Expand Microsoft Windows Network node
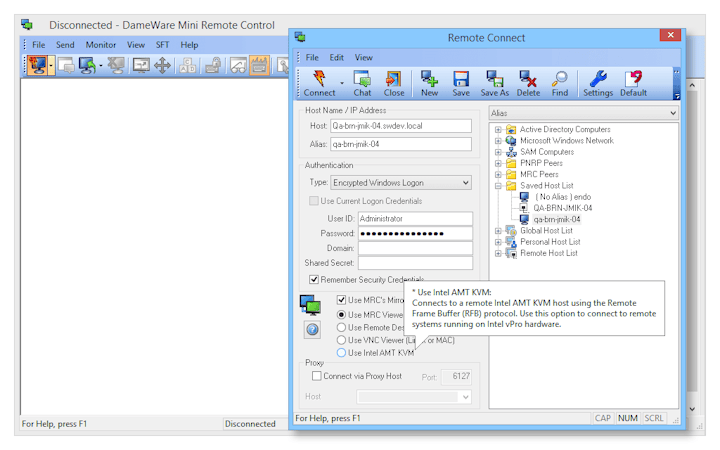This screenshot has width=720, height=450. coord(498,141)
